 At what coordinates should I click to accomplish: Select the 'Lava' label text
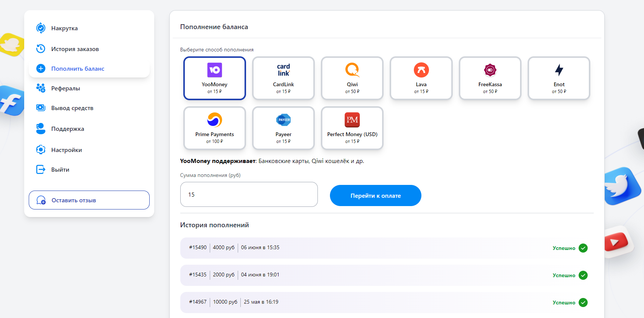click(x=421, y=84)
